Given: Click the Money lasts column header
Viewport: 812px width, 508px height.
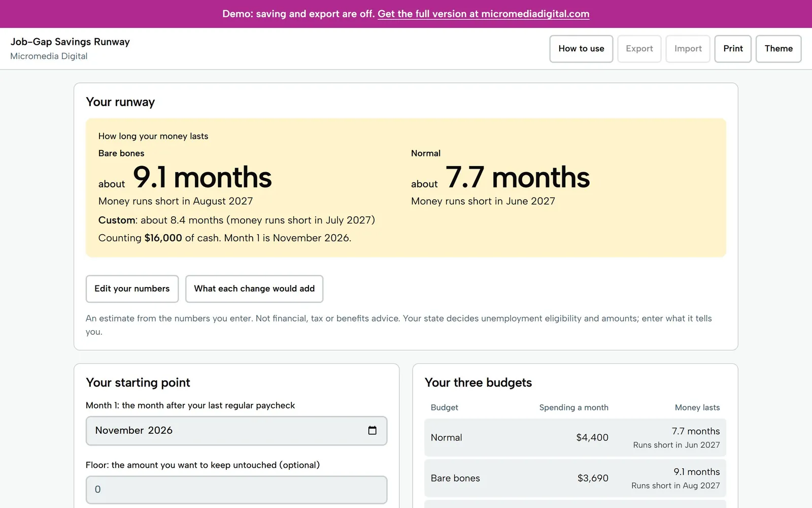Looking at the screenshot, I should tap(697, 407).
